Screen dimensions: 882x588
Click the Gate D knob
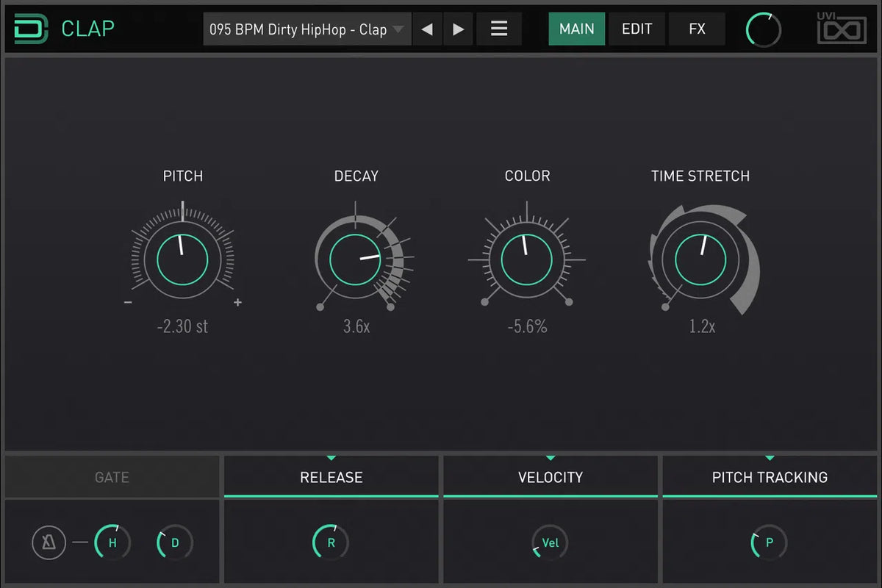(x=175, y=543)
